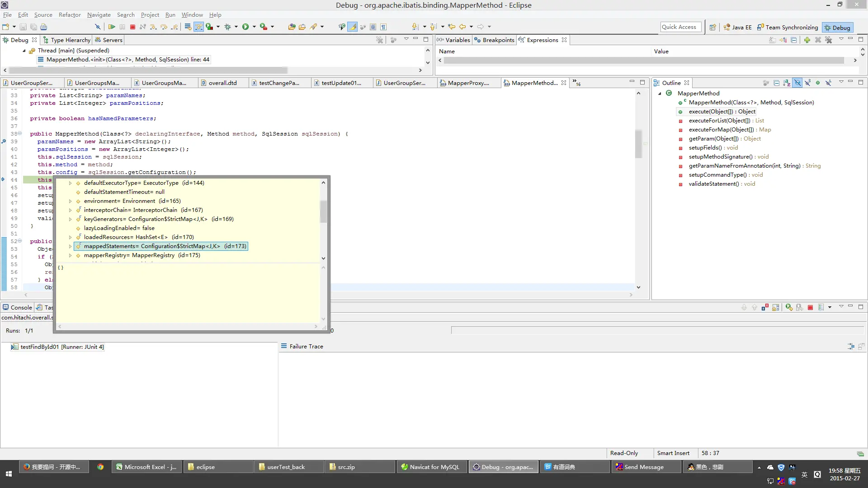Switch to the Variables tab

[x=453, y=40]
